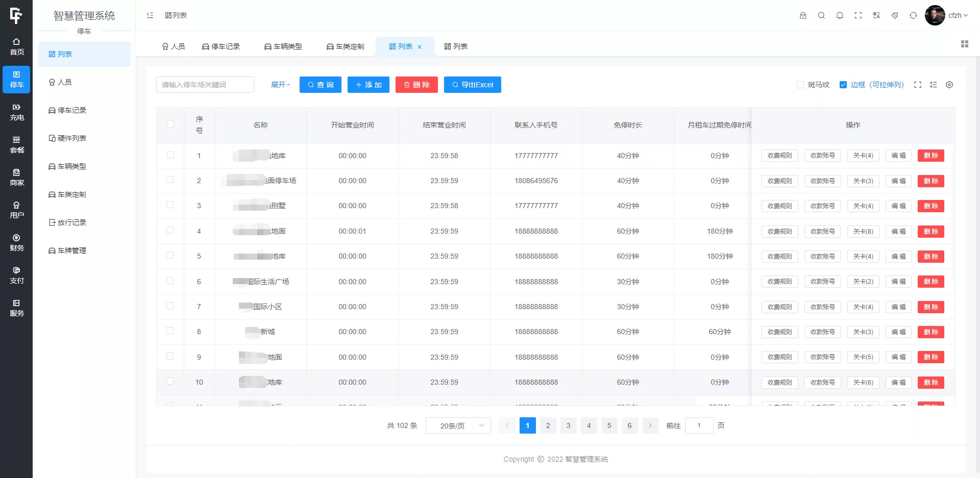Expand the 展开 advanced search filters

pyautogui.click(x=280, y=85)
